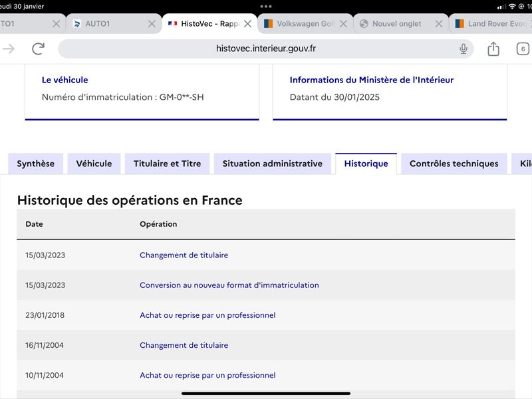Open the share sheet icon
Image resolution: width=532 pixels, height=399 pixels.
(x=493, y=49)
